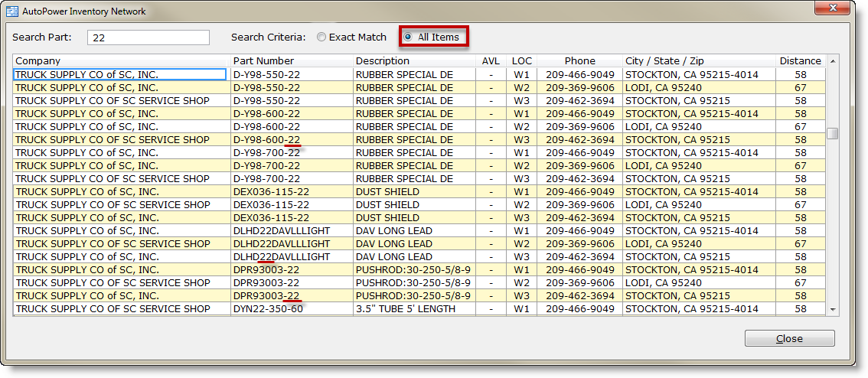This screenshot has height=378, width=868.
Task: Click the vertical scrollbar thumb
Action: click(832, 133)
